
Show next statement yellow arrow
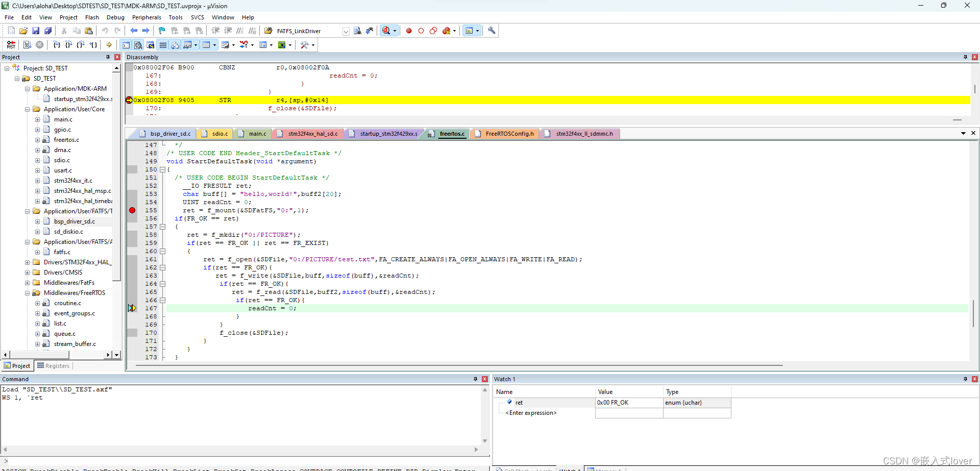(109, 45)
